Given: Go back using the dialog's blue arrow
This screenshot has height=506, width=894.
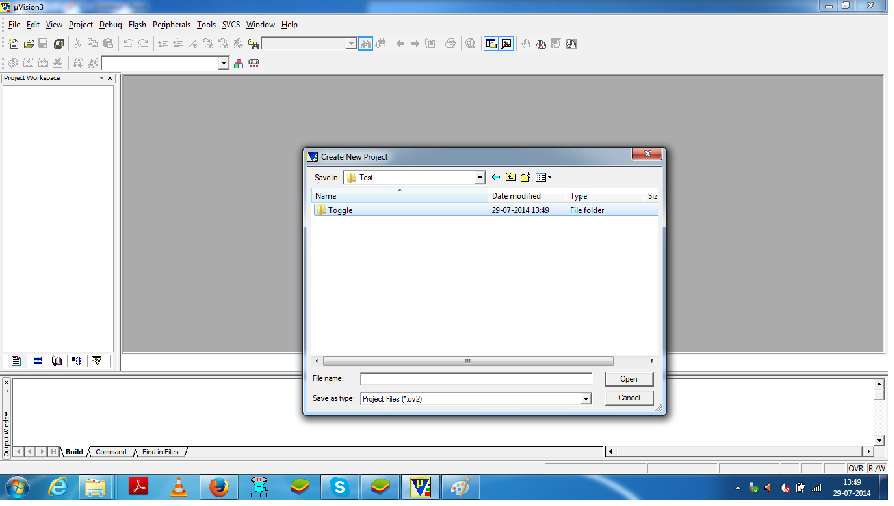Looking at the screenshot, I should pyautogui.click(x=496, y=177).
